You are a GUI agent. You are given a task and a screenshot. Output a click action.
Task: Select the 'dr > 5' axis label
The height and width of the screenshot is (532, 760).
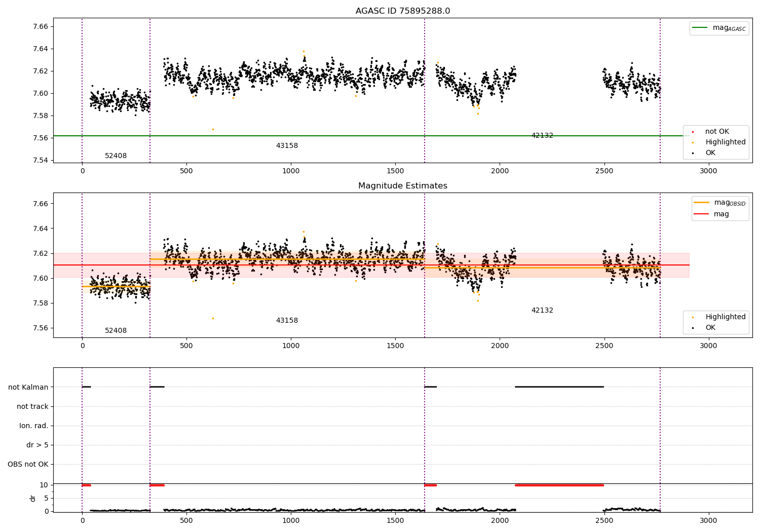(37, 445)
